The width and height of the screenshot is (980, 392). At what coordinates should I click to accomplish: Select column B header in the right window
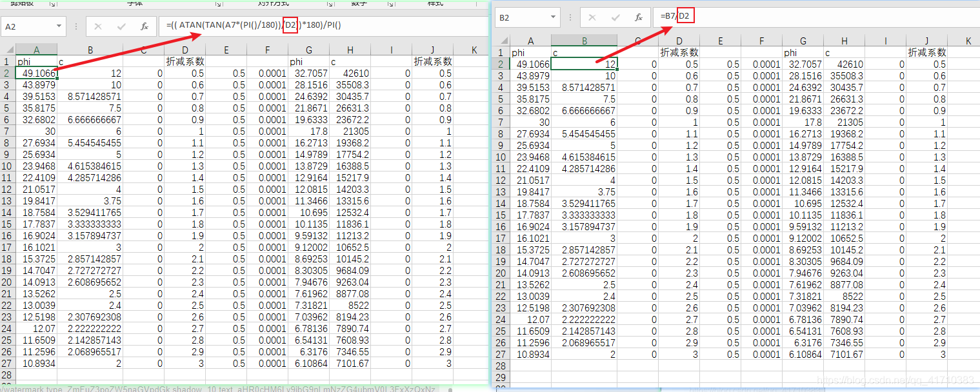click(x=585, y=41)
